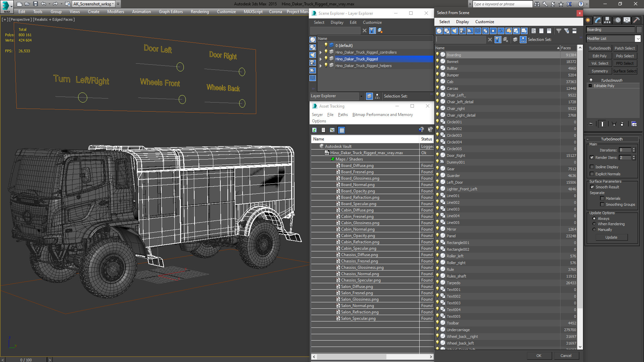Image resolution: width=644 pixels, height=362 pixels.
Task: Toggle TurboSmooth modifier lightbulb in stack
Action: coord(591,80)
